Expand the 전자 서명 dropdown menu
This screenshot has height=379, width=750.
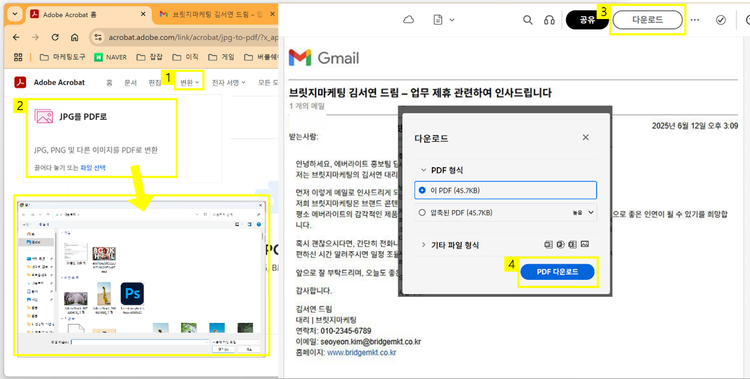pos(229,83)
